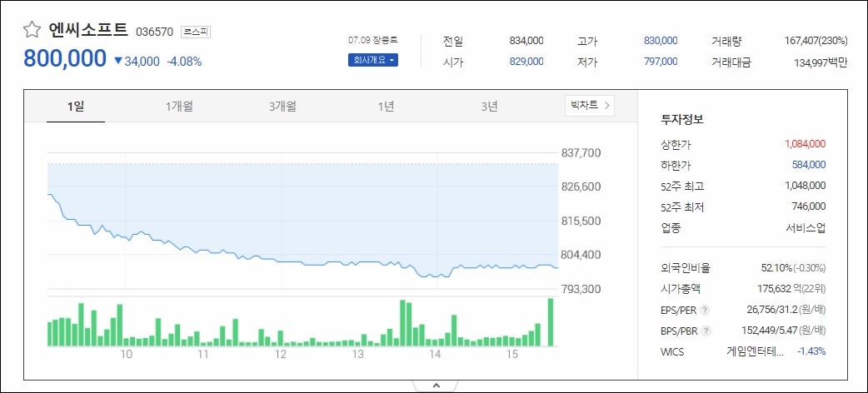Click the -4.08% change rate
This screenshot has width=868, height=393.
(184, 62)
